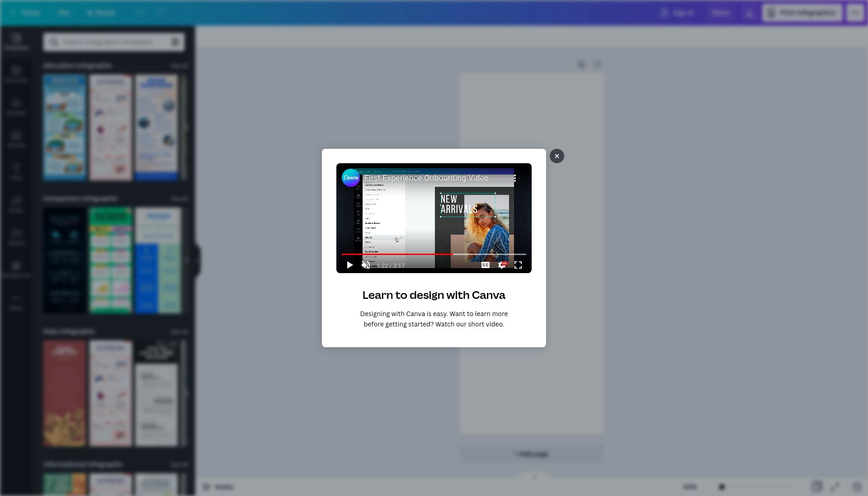Image resolution: width=868 pixels, height=496 pixels.
Task: Adjust the zoom slider handle
Action: (x=722, y=487)
